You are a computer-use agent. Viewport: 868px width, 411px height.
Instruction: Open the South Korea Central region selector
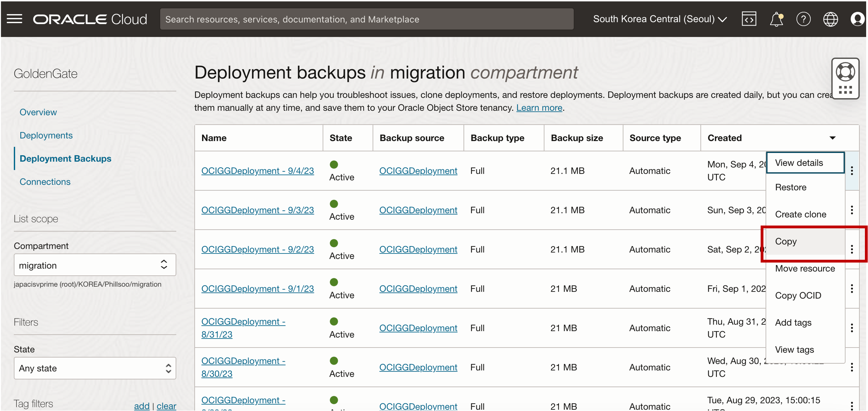click(660, 19)
